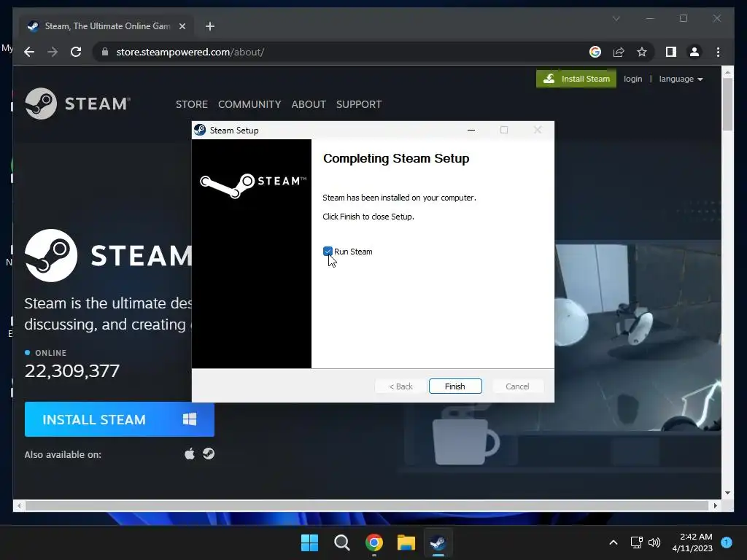Open the COMMUNITY menu
Image resolution: width=747 pixels, height=560 pixels.
[249, 104]
